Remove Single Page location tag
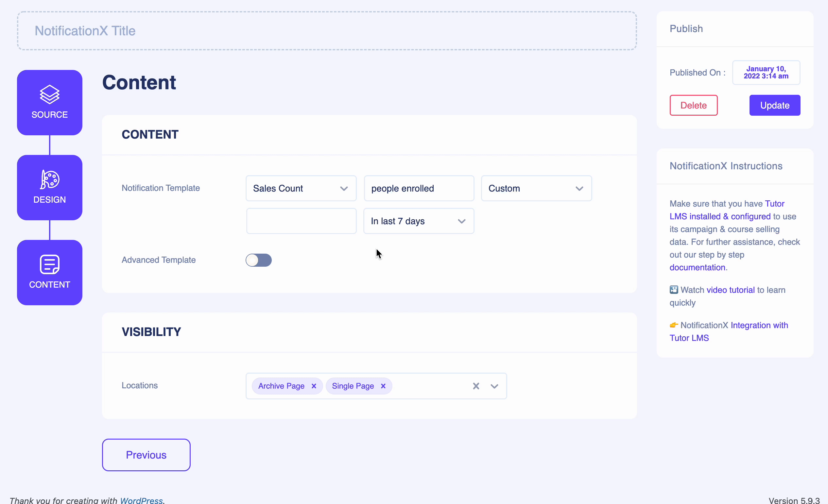 [x=383, y=386]
